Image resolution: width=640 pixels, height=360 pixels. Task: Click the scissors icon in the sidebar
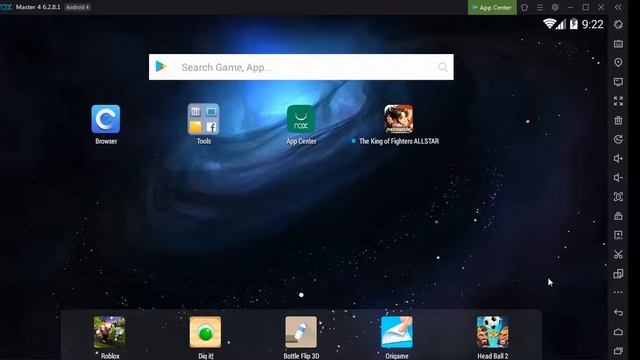(618, 254)
